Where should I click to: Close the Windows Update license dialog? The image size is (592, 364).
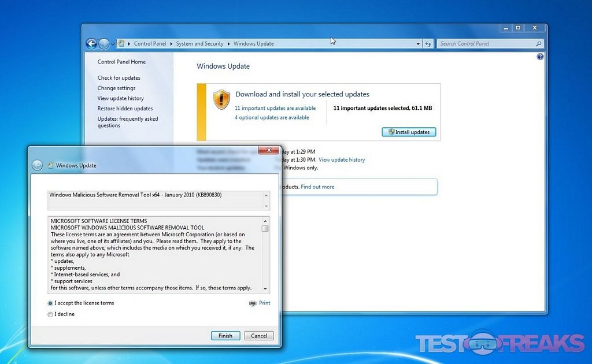(268, 150)
